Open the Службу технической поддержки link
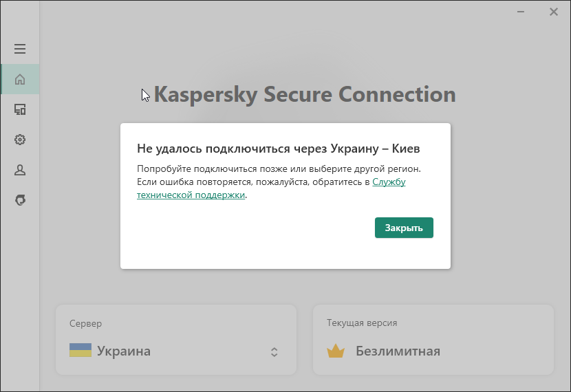This screenshot has width=571, height=392. click(x=191, y=195)
